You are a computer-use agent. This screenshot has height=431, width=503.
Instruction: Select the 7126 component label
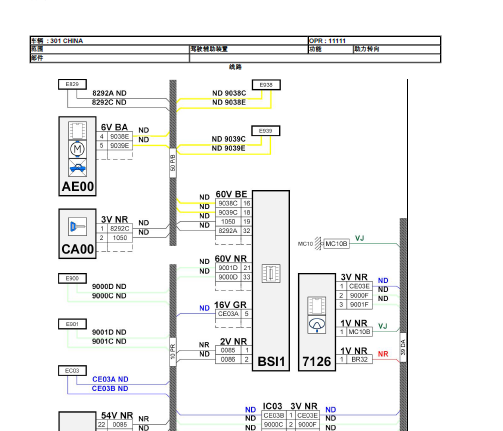pos(317,362)
